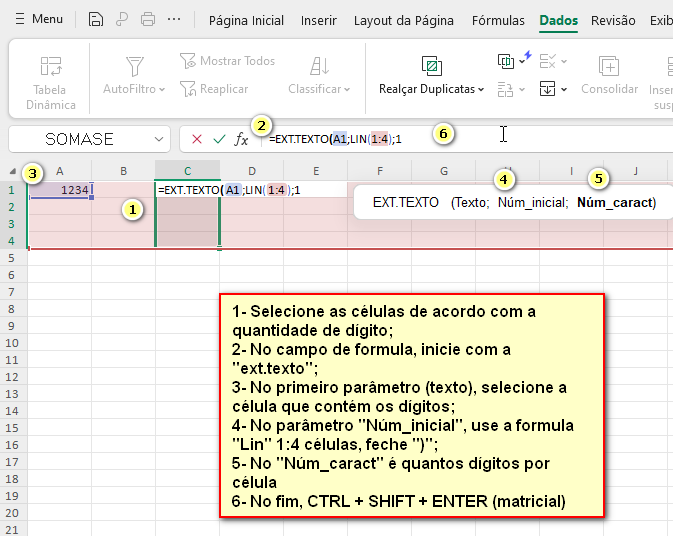Cancel formula entry with red X
Viewport: 673px width, 536px height.
click(x=197, y=139)
